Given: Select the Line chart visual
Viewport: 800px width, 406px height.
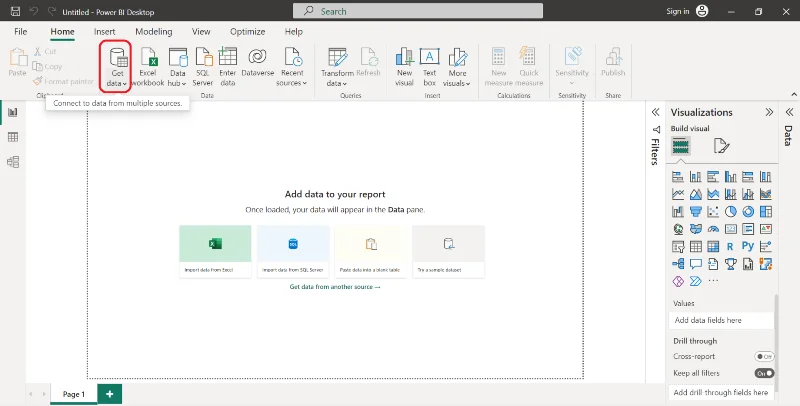Looking at the screenshot, I should [x=678, y=194].
